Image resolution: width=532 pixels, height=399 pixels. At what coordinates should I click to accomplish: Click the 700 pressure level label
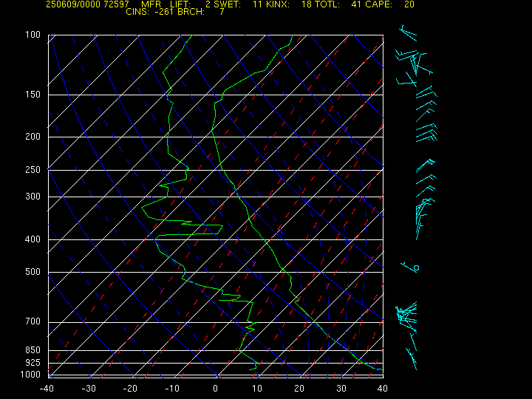pyautogui.click(x=33, y=321)
